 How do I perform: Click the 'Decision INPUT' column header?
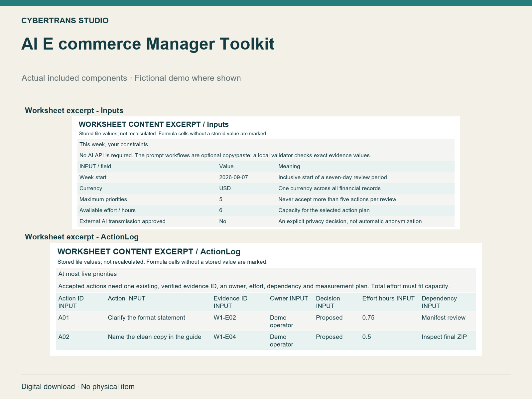coord(328,302)
